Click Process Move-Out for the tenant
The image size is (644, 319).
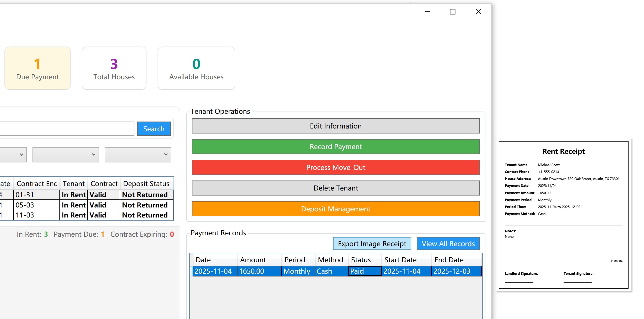click(335, 167)
